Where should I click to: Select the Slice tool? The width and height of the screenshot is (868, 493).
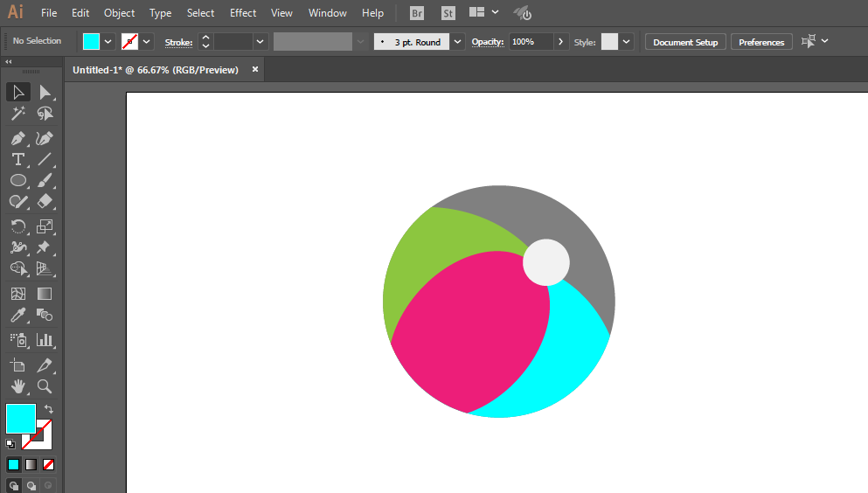tap(45, 365)
